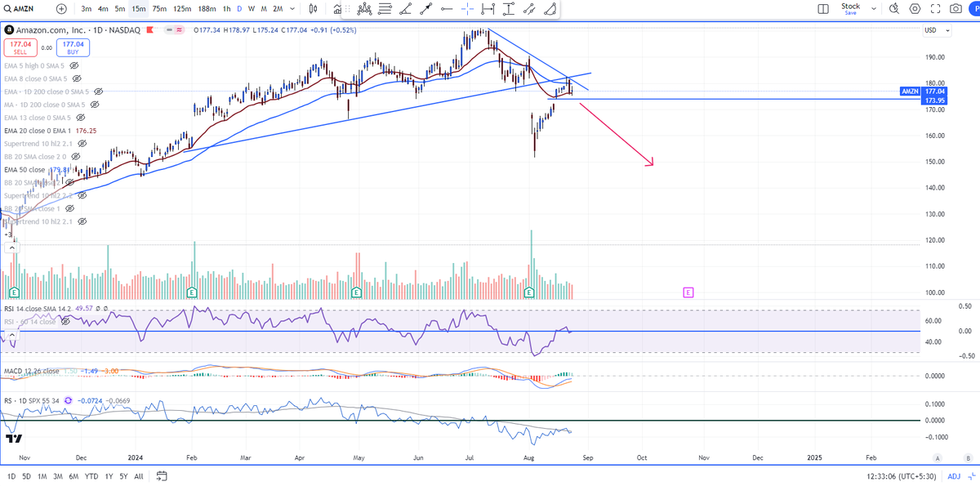Select the W weekly timeframe
The image size is (980, 486).
[252, 8]
